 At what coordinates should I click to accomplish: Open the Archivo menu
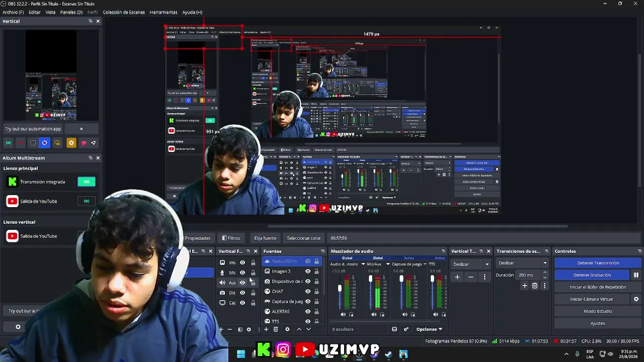[13, 12]
